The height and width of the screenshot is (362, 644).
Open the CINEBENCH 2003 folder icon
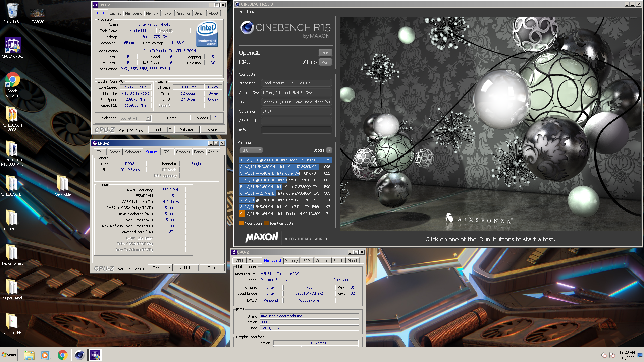[12, 119]
